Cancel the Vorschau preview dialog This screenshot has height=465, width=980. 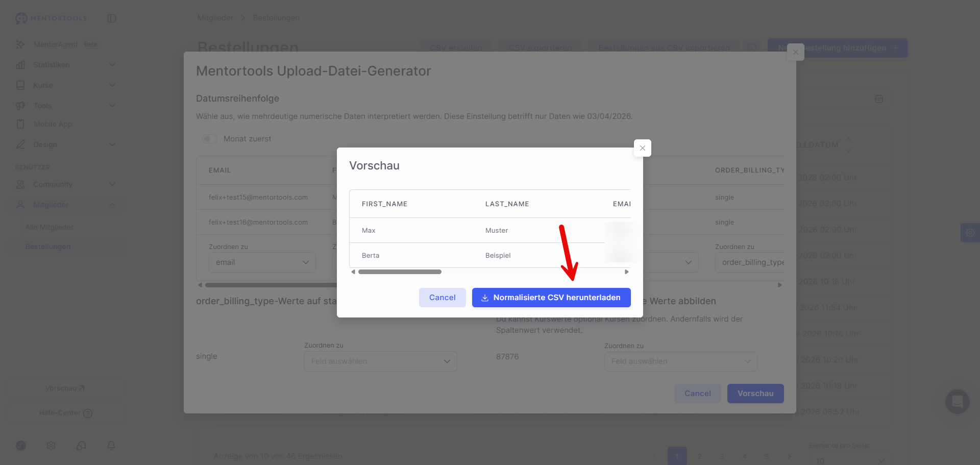442,298
